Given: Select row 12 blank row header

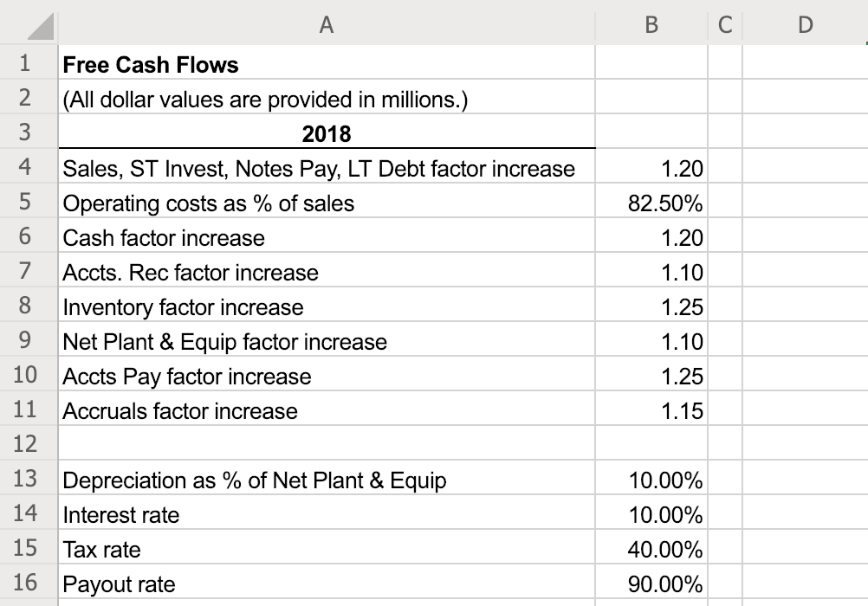Looking at the screenshot, I should tap(26, 444).
